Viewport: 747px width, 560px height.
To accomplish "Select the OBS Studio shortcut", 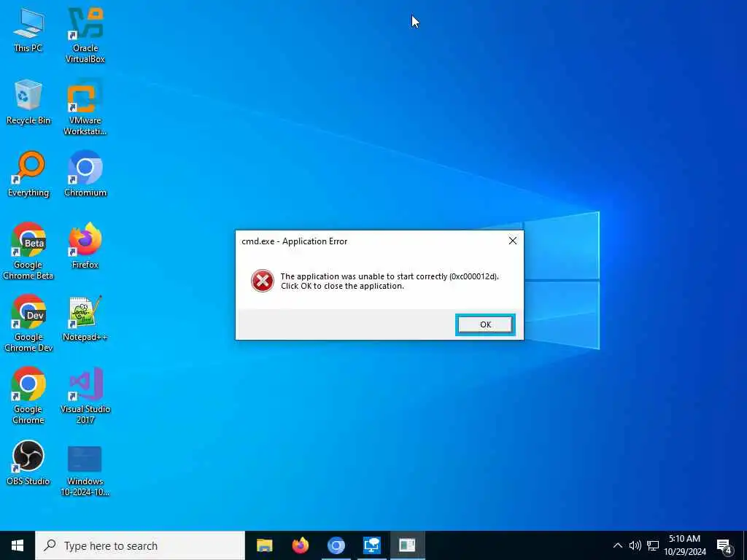I will [28, 463].
